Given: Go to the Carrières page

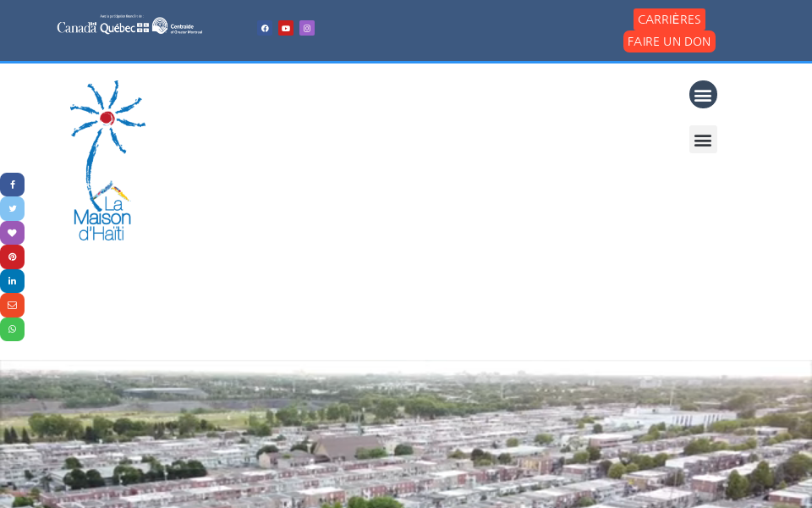Looking at the screenshot, I should pyautogui.click(x=669, y=19).
